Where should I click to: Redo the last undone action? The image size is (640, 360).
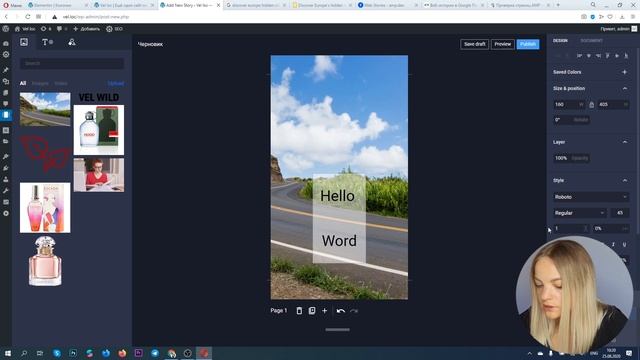[354, 311]
